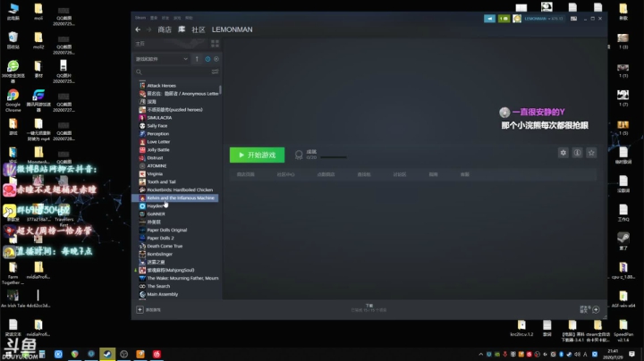Go back with the Steam back arrow
The width and height of the screenshot is (644, 361).
point(138,29)
